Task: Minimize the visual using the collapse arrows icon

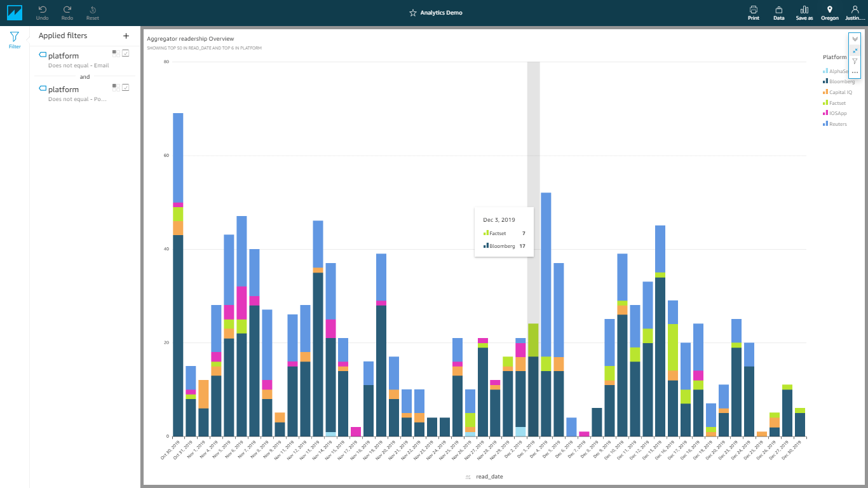Action: (855, 50)
